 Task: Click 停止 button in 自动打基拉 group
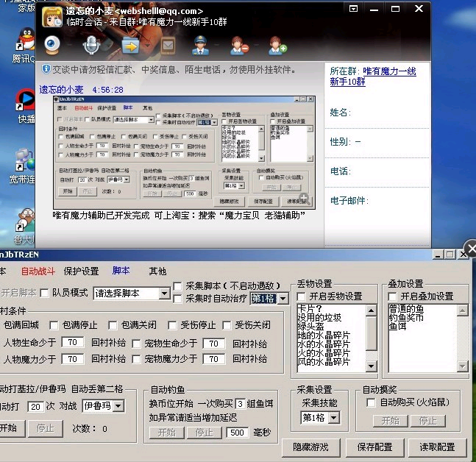coord(45,428)
